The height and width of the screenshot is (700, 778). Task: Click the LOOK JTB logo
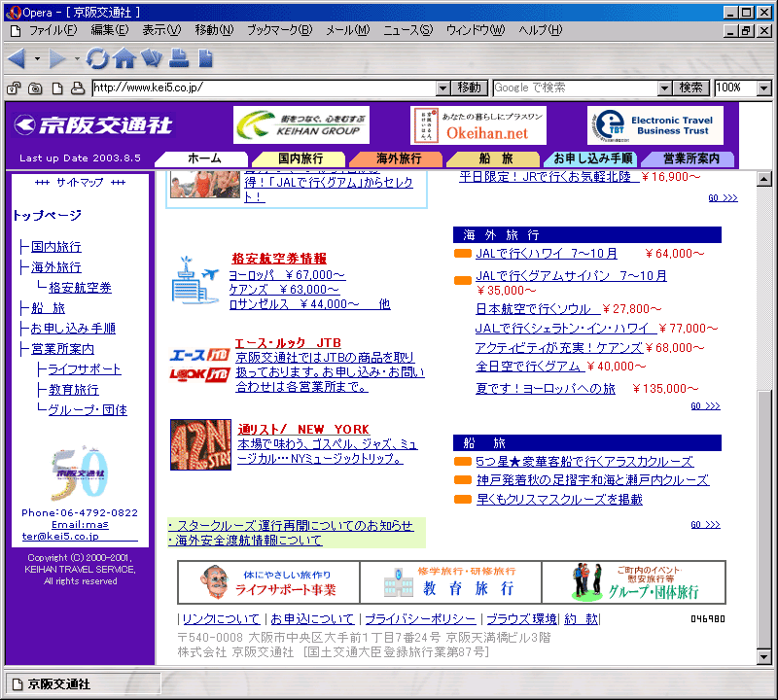pos(199,374)
